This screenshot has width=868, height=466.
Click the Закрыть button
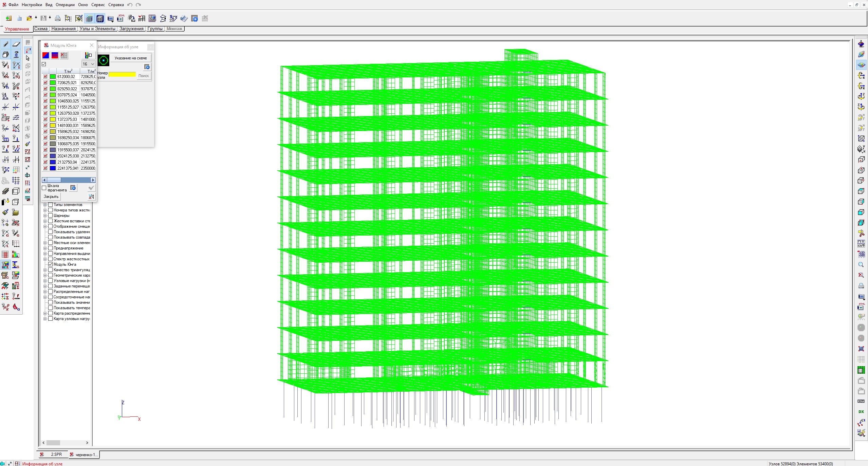[x=51, y=197]
